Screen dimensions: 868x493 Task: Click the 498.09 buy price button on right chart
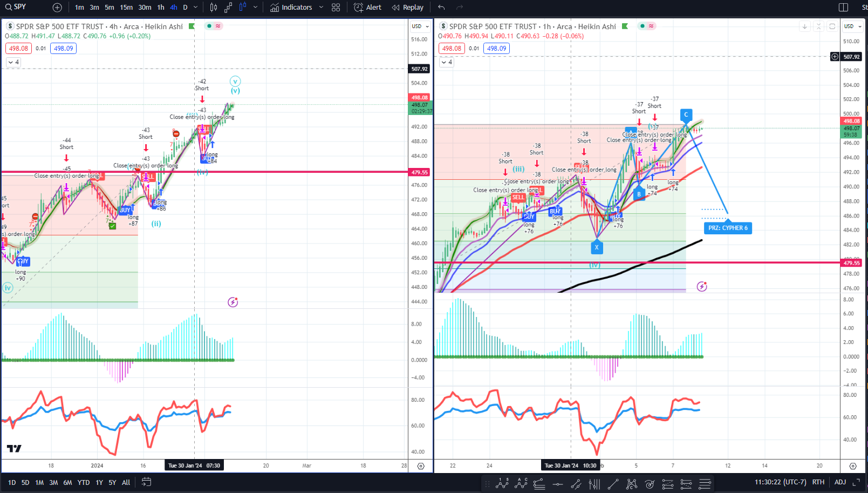pyautogui.click(x=497, y=48)
